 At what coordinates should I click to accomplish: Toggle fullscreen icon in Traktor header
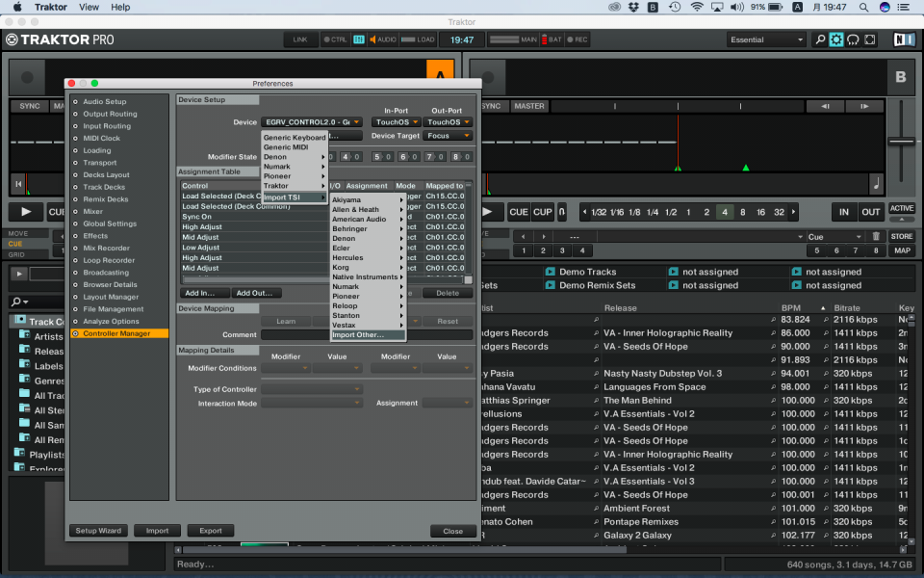click(870, 39)
